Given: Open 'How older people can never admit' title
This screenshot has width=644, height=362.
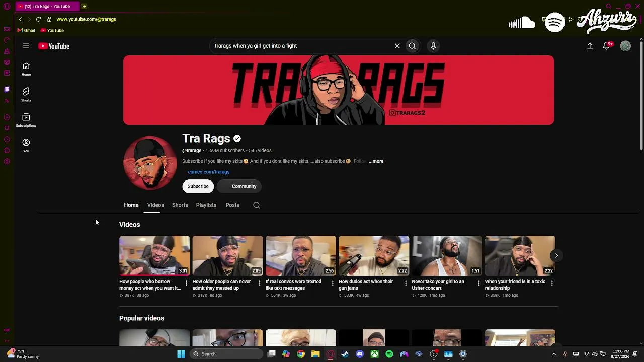Looking at the screenshot, I should click(221, 285).
